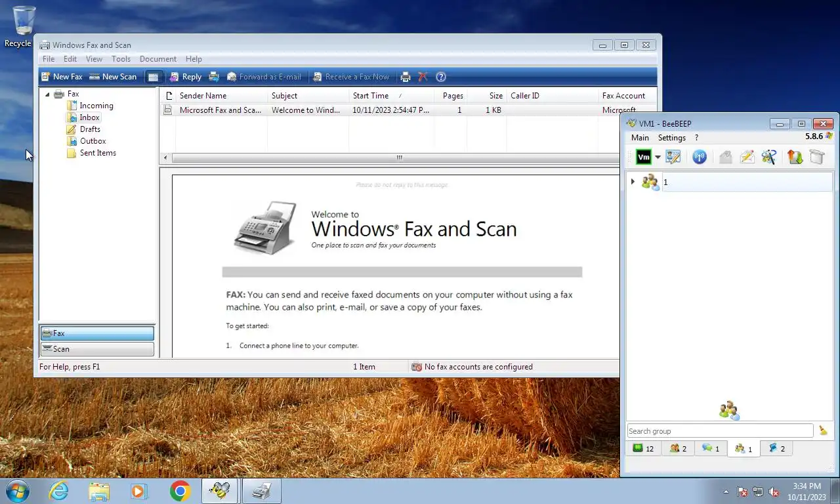Open the Tools menu
This screenshot has height=504, width=840.
pos(121,59)
